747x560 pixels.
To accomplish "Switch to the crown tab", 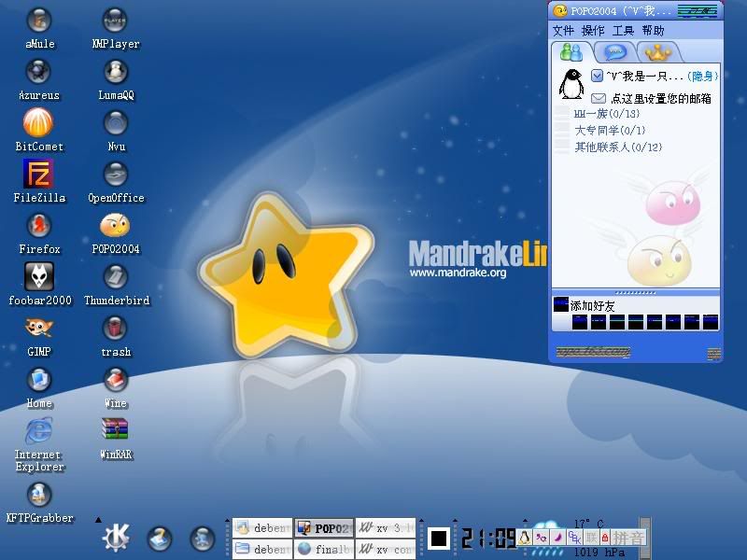I will pos(658,52).
